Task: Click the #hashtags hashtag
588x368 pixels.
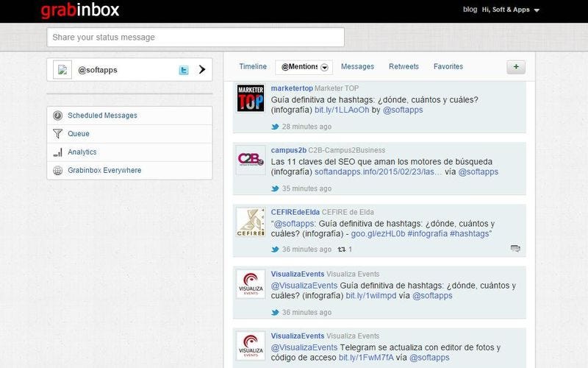Action: [x=469, y=234]
